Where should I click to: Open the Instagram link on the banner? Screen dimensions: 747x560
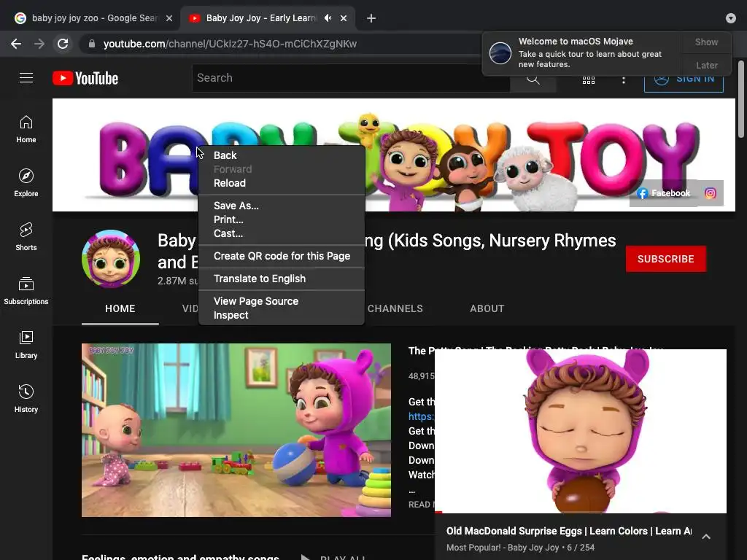coord(711,192)
